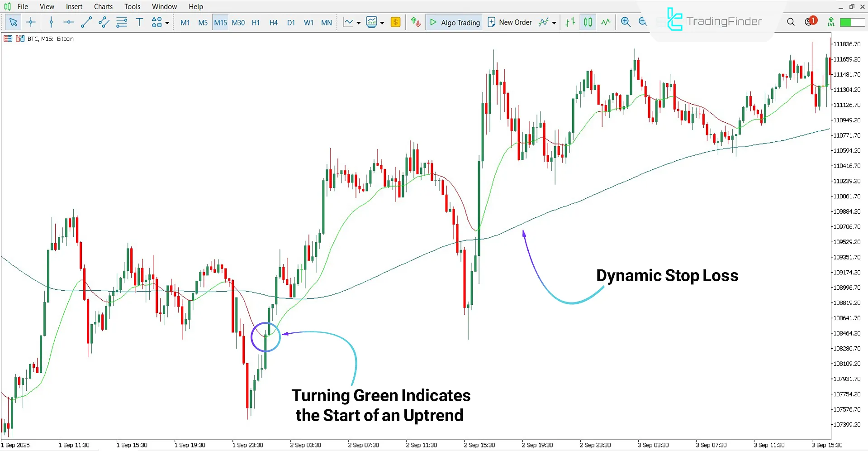Toggle Algo Trading on or off
The height and width of the screenshot is (451, 868).
tap(455, 22)
